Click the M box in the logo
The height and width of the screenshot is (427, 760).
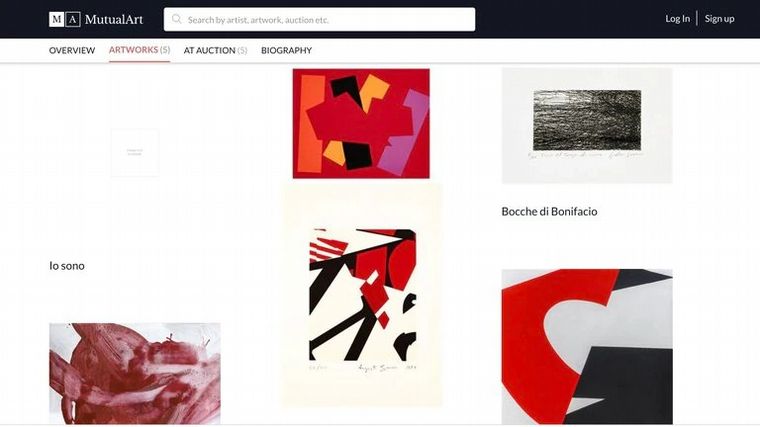pyautogui.click(x=56, y=19)
